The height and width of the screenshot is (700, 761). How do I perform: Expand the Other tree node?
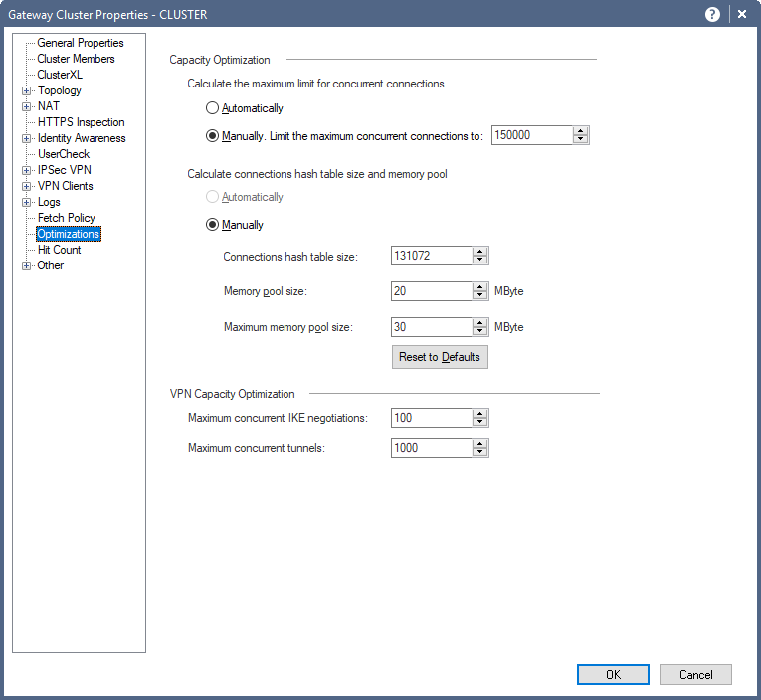(26, 265)
